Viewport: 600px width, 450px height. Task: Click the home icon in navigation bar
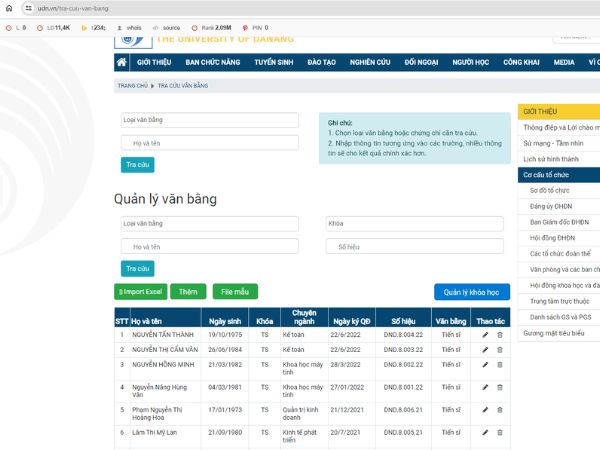(x=123, y=62)
